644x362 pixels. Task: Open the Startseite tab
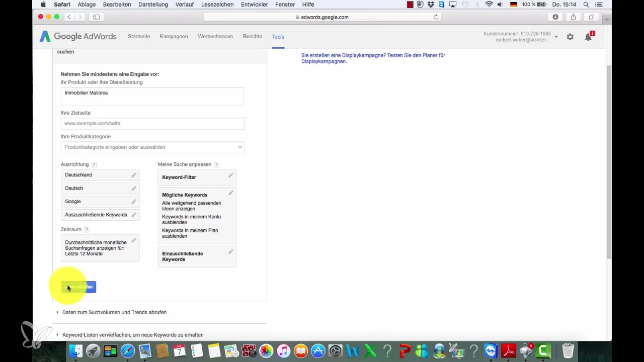pos(139,37)
